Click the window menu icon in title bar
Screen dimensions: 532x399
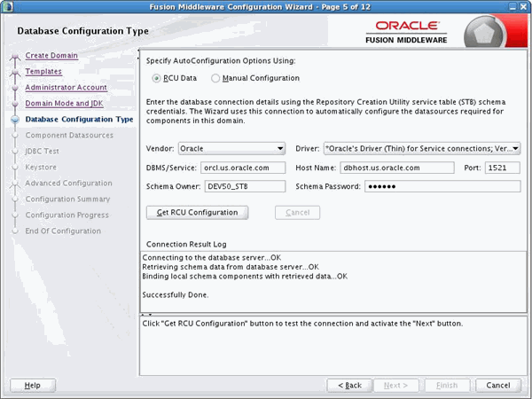[7, 6]
